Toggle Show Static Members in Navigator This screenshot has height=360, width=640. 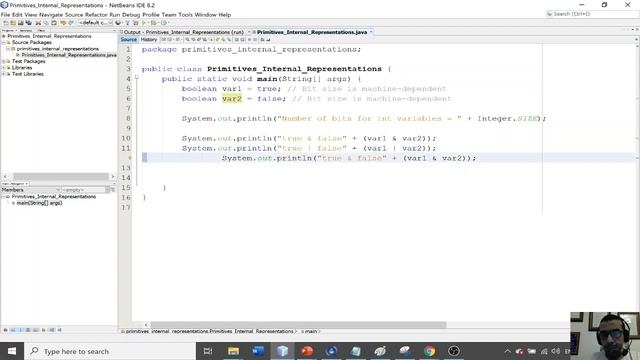pyautogui.click(x=20, y=330)
